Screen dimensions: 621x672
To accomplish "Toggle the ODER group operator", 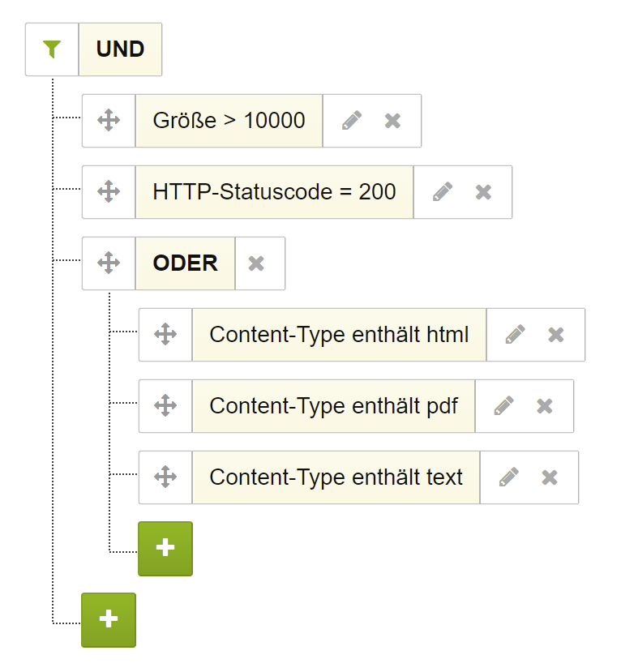I will 185,263.
